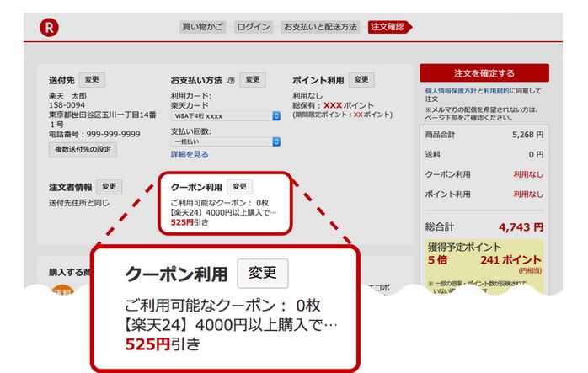Confirm order with 注文を確定する
The width and height of the screenshot is (588, 373).
[484, 72]
